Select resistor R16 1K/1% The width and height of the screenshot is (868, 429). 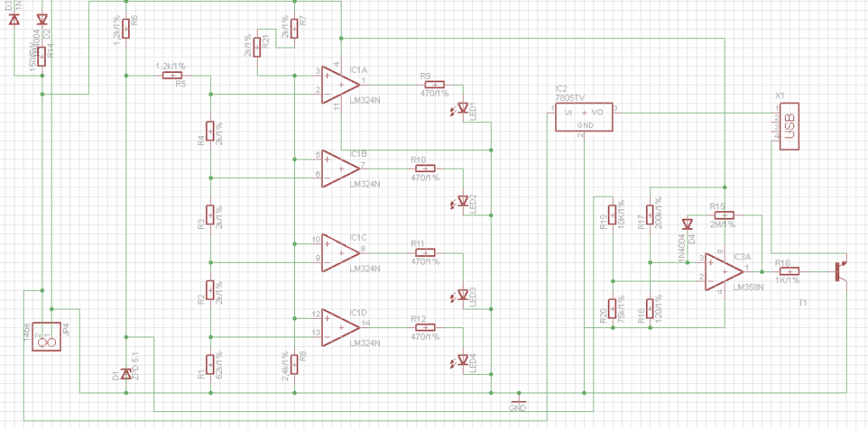click(x=789, y=271)
